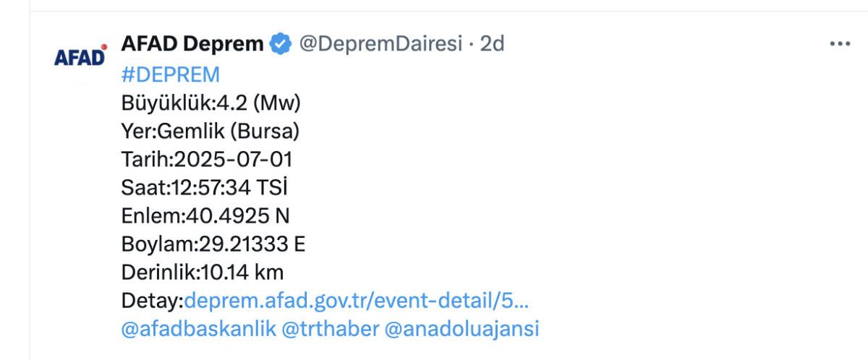Open the @trthaber mention
868x360 pixels.
pyautogui.click(x=330, y=329)
